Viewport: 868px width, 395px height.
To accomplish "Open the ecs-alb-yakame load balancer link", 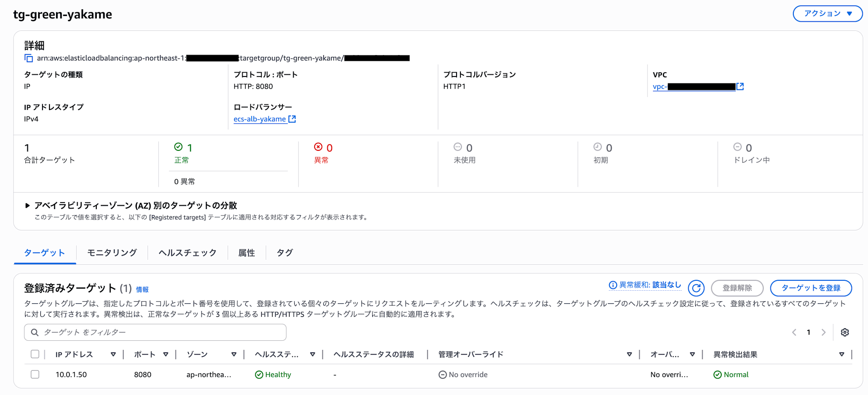I will (260, 119).
